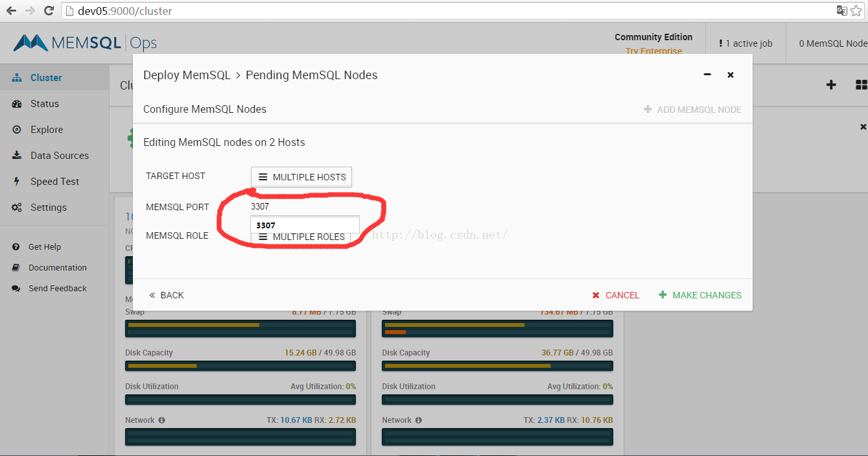Click the info icon beside right Network label
Viewport: 868px width, 456px height.
418,420
